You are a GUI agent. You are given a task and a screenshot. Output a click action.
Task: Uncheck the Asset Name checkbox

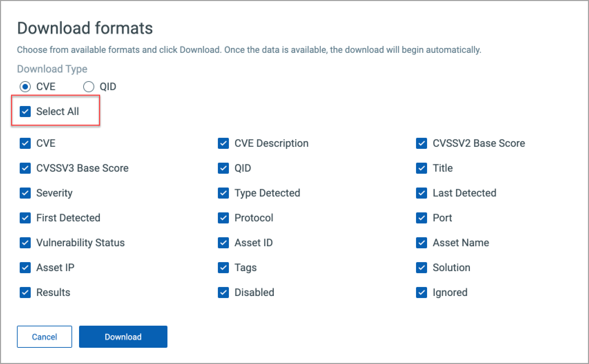point(422,243)
